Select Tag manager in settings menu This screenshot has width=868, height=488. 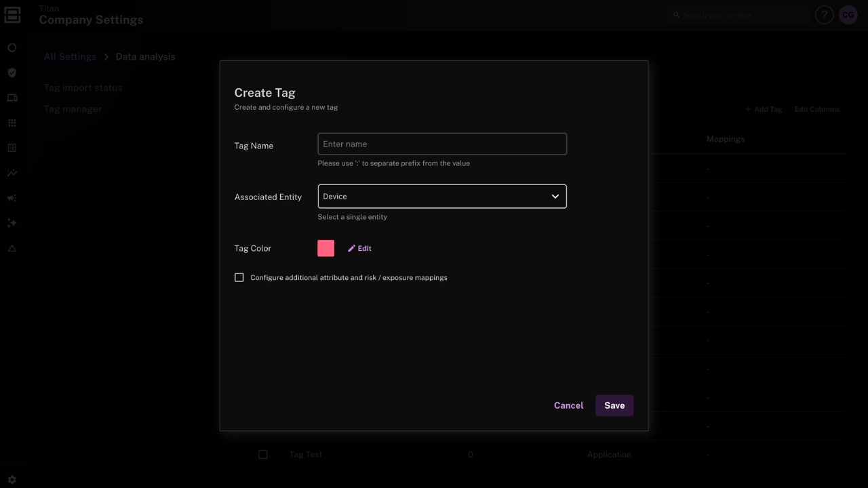click(73, 109)
